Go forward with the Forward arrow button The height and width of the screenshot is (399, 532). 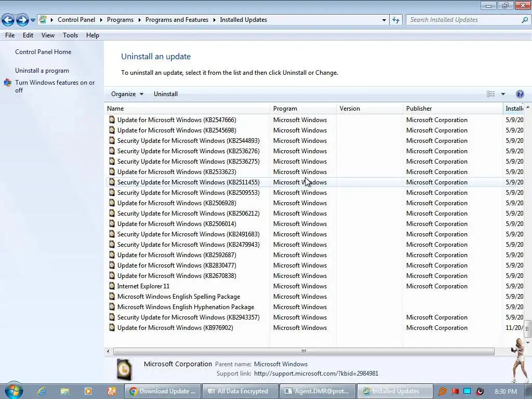(x=22, y=20)
